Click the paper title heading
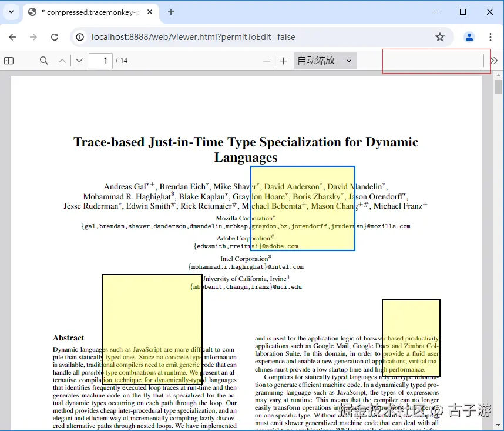Image resolution: width=504 pixels, height=431 pixels. 246,149
